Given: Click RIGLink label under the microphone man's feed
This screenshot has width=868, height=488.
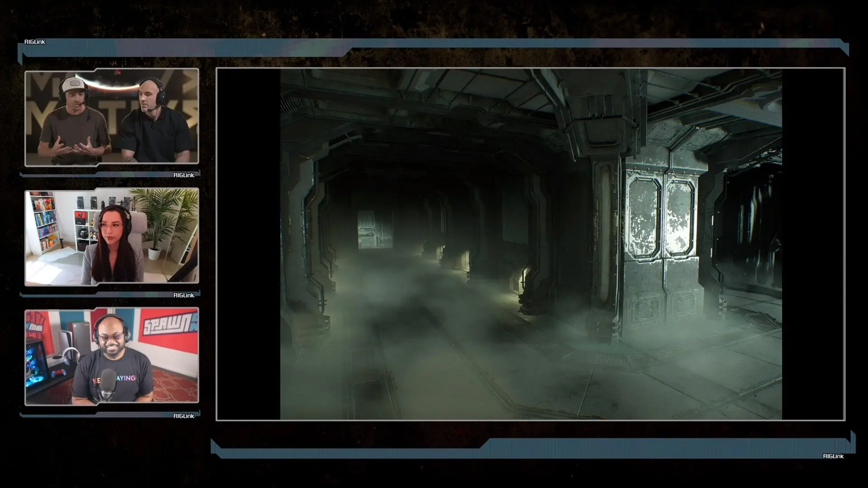Looking at the screenshot, I should (x=184, y=416).
